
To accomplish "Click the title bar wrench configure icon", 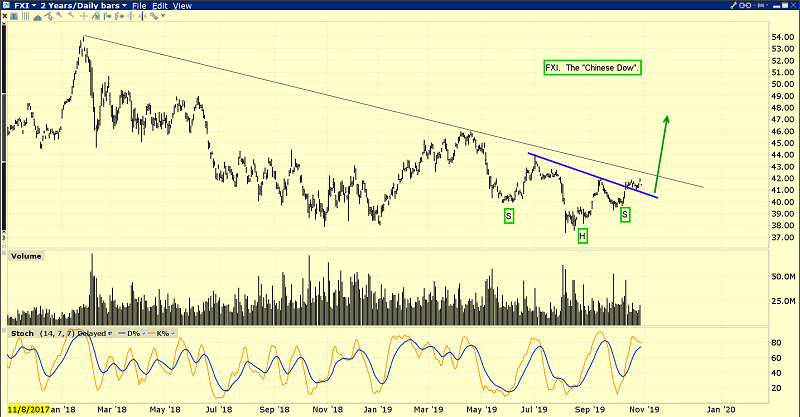I will pyautogui.click(x=734, y=5).
